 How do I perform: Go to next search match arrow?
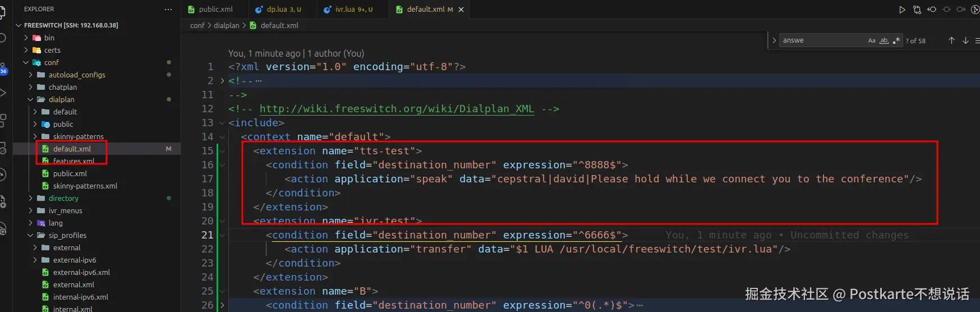coord(965,40)
